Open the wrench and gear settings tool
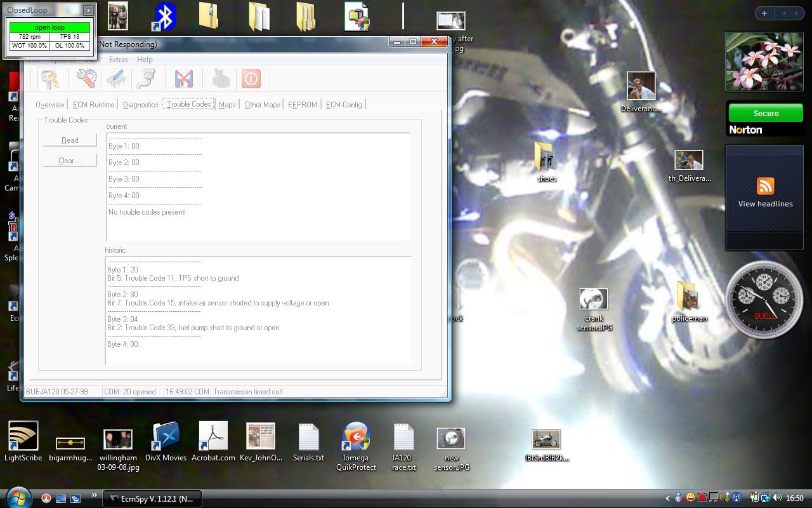 coord(86,79)
